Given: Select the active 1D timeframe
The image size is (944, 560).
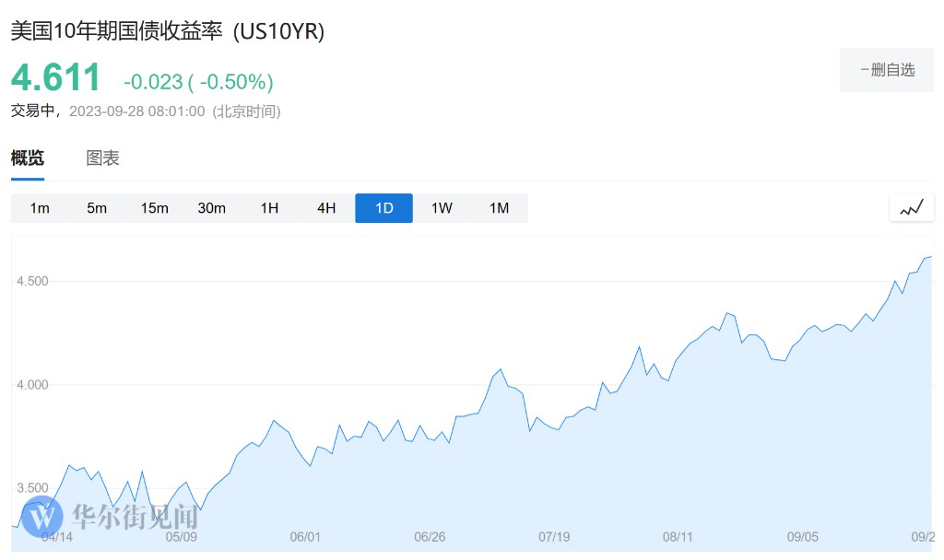Looking at the screenshot, I should tap(383, 208).
